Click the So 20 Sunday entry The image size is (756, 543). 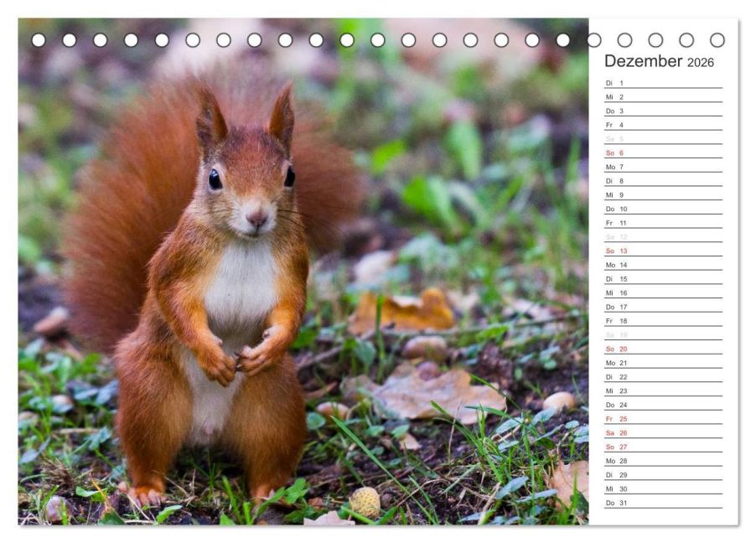click(x=664, y=349)
